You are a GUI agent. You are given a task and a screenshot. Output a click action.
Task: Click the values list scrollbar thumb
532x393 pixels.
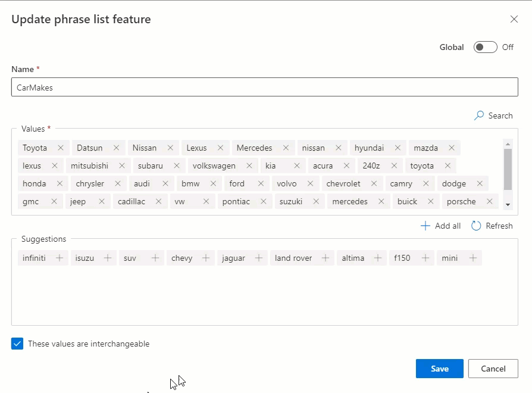click(x=508, y=169)
